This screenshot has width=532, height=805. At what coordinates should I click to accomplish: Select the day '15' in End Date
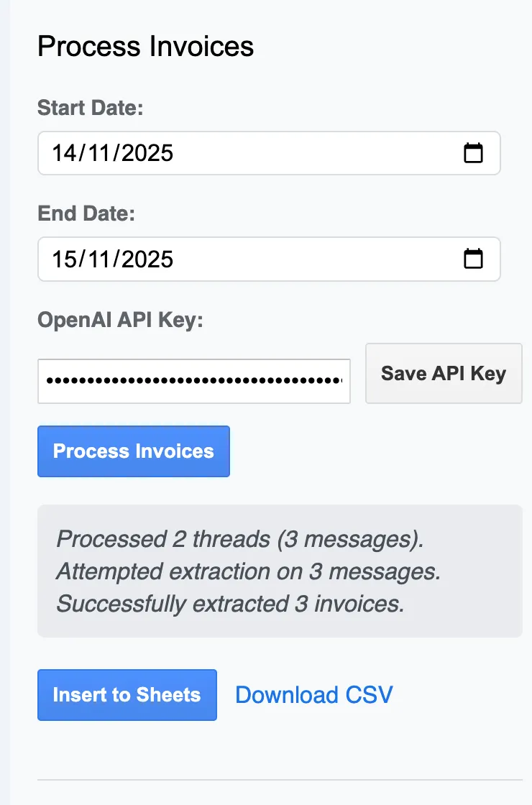[x=64, y=259]
